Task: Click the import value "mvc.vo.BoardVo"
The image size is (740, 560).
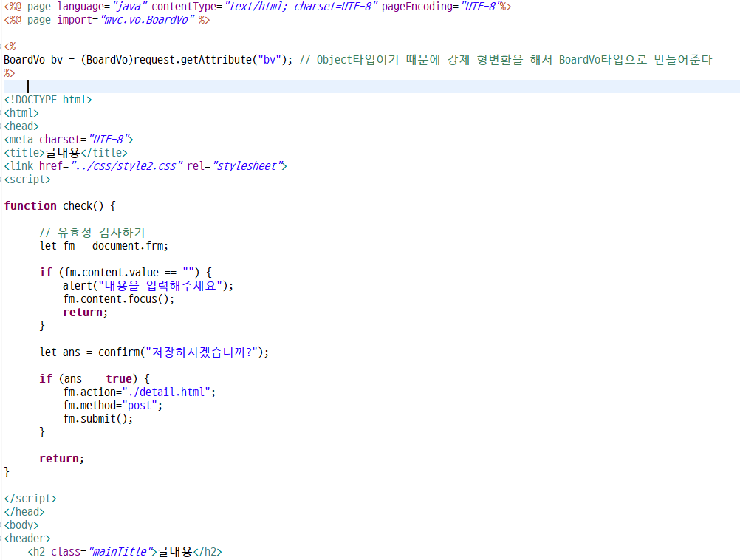Action: pyautogui.click(x=147, y=20)
